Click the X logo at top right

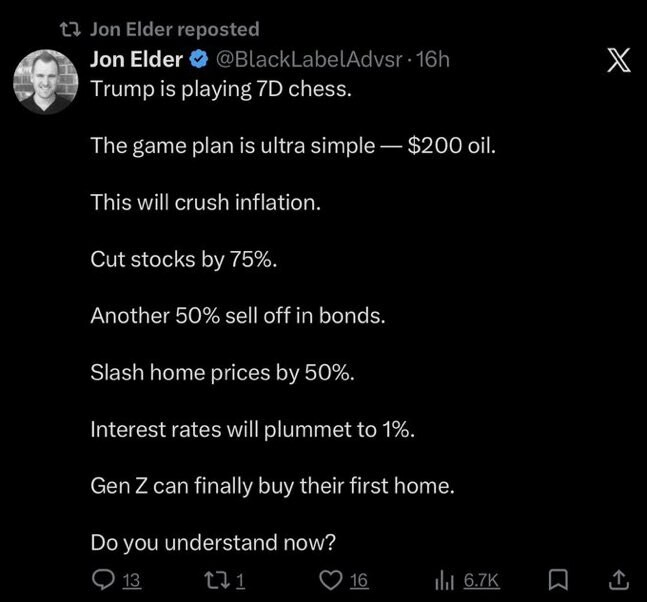619,63
